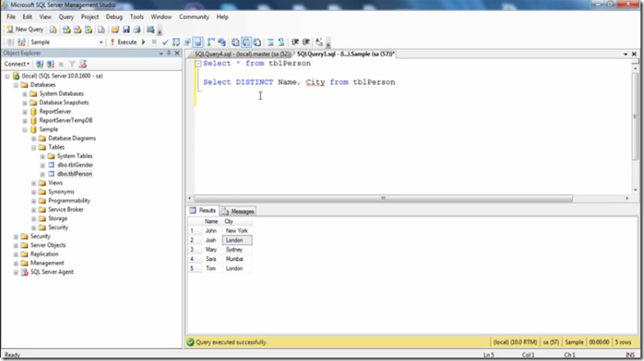644x361 pixels.
Task: Toggle Include Actual Execution Plan
Action: 211,42
